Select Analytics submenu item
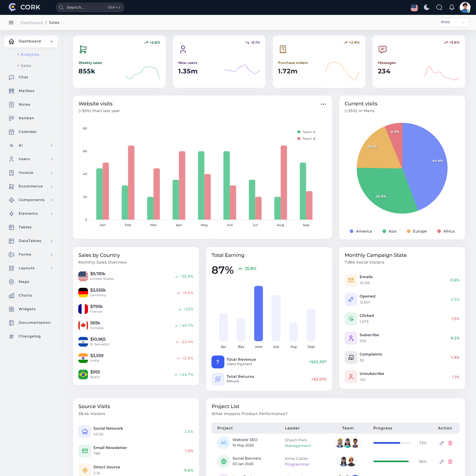Image resolution: width=476 pixels, height=476 pixels. [x=30, y=55]
